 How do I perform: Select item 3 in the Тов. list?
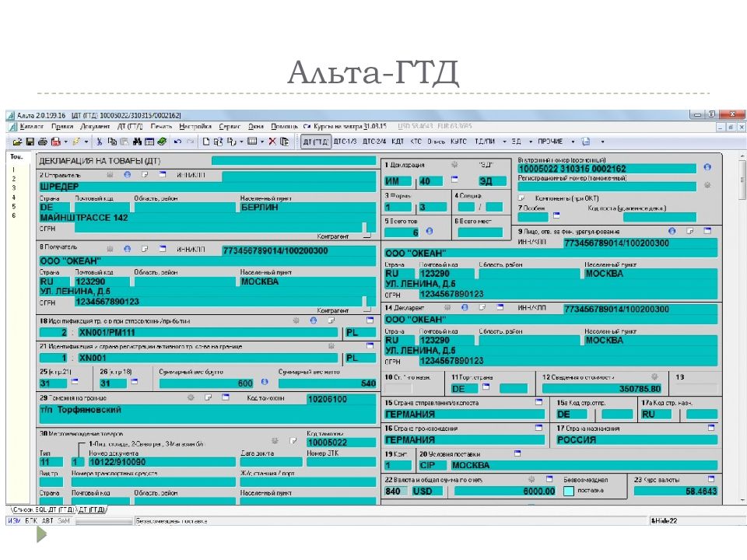(14, 188)
